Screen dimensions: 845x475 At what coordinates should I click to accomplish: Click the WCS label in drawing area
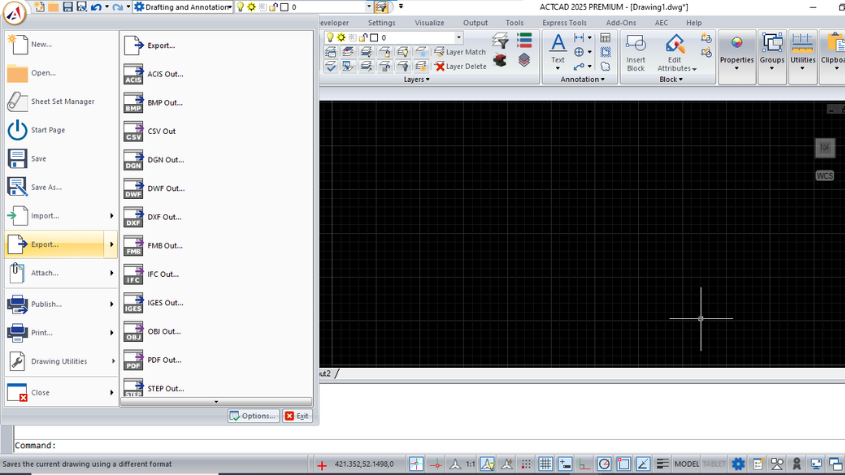pyautogui.click(x=825, y=176)
